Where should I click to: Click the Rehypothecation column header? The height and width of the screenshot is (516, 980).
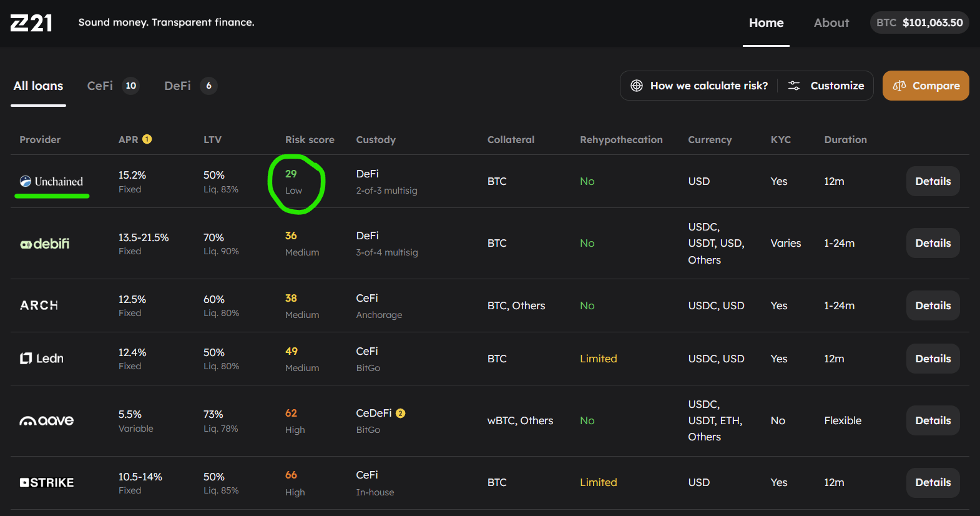pyautogui.click(x=621, y=139)
